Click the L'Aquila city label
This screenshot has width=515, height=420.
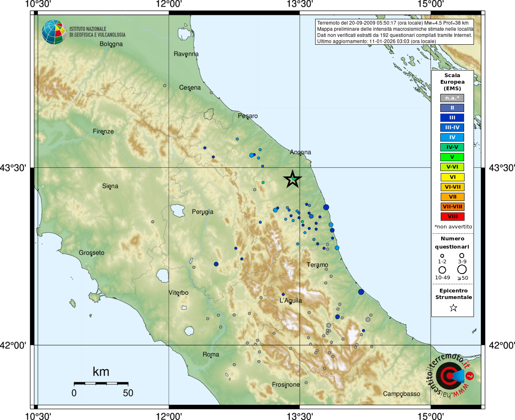point(291,301)
